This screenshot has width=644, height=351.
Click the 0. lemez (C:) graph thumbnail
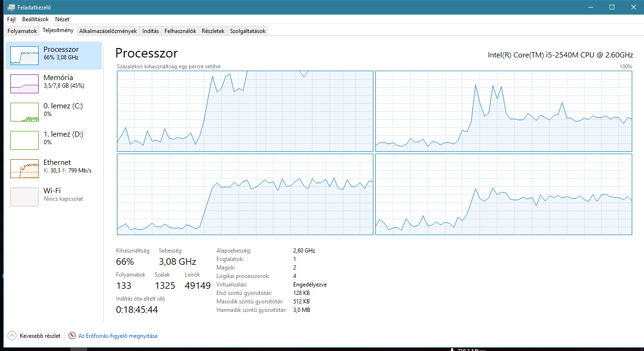pos(25,112)
